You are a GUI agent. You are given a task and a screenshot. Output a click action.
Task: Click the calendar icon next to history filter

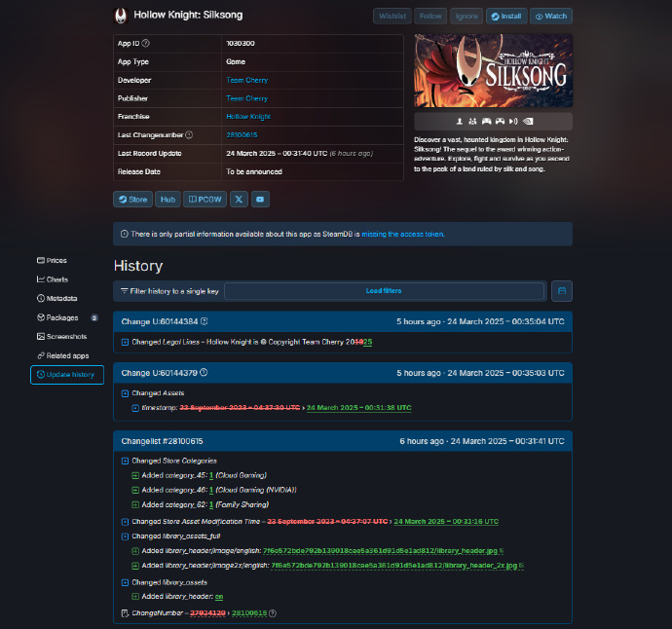(562, 291)
